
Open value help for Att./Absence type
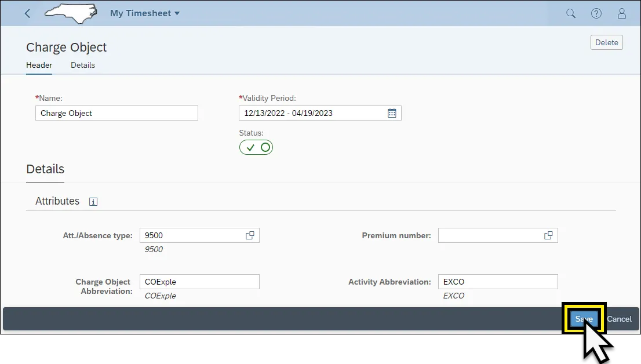250,235
